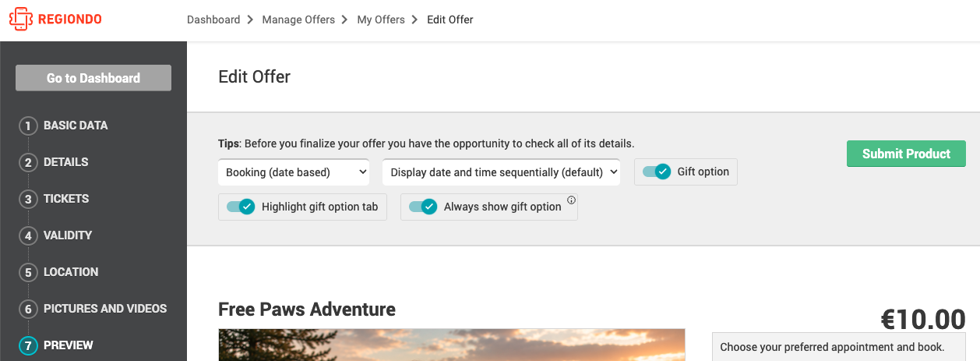Open Manage Offers in breadcrumb
This screenshot has height=361, width=980.
[x=298, y=19]
